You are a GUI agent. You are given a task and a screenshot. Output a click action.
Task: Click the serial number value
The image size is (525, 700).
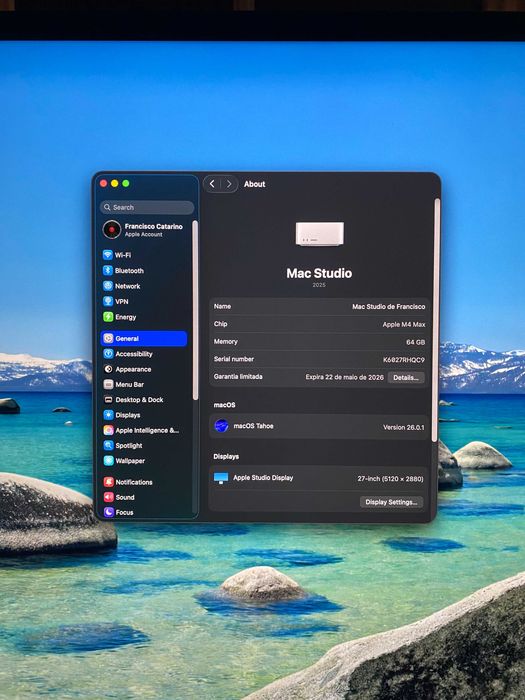(404, 360)
